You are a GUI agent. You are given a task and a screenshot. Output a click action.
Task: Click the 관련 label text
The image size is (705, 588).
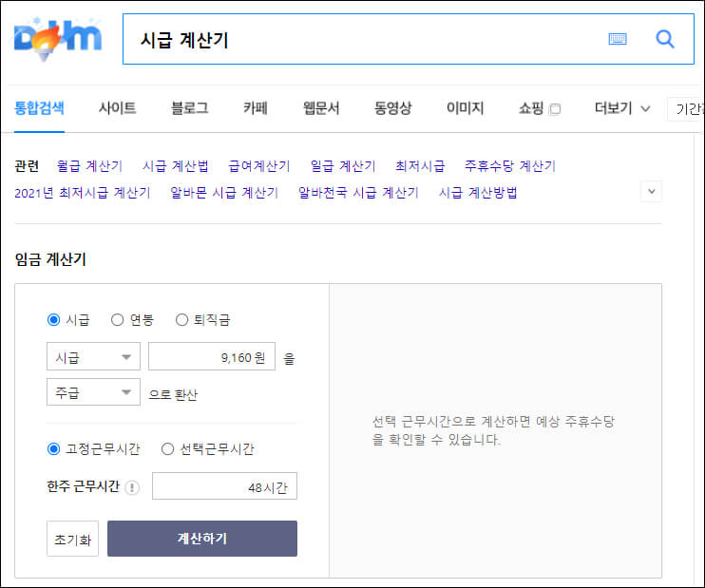[x=27, y=166]
